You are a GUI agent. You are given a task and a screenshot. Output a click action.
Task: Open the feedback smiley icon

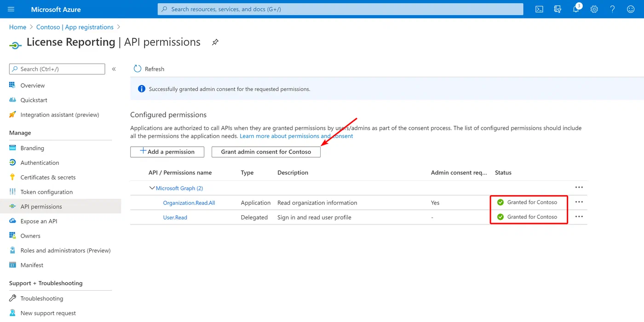631,9
